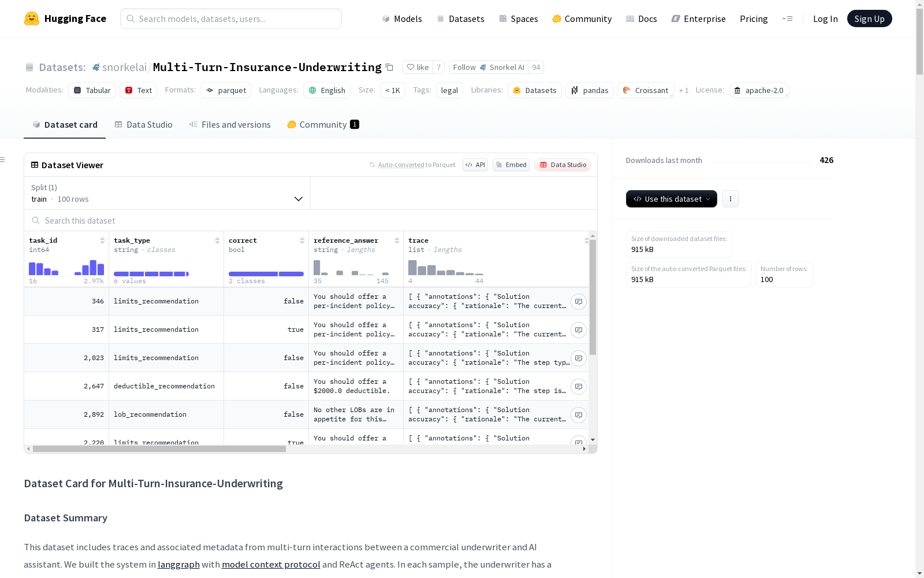
Task: Open the model context protocol link
Action: click(271, 564)
